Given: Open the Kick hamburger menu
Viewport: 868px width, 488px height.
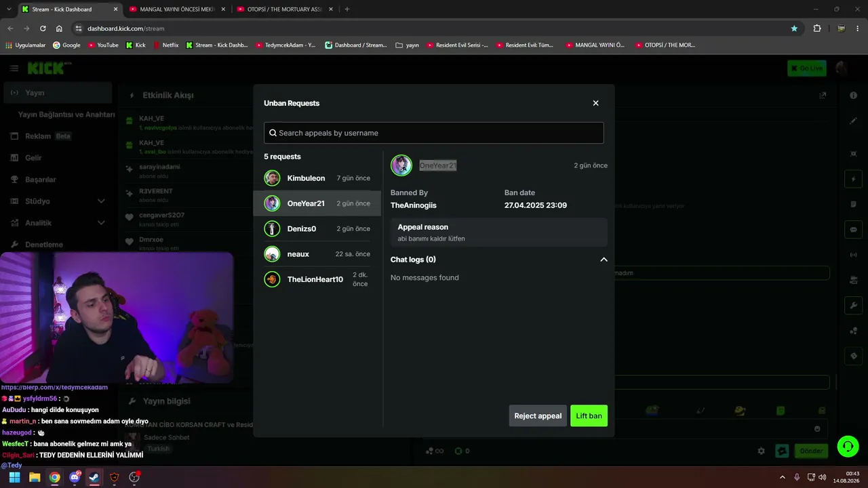Looking at the screenshot, I should pos(14,68).
